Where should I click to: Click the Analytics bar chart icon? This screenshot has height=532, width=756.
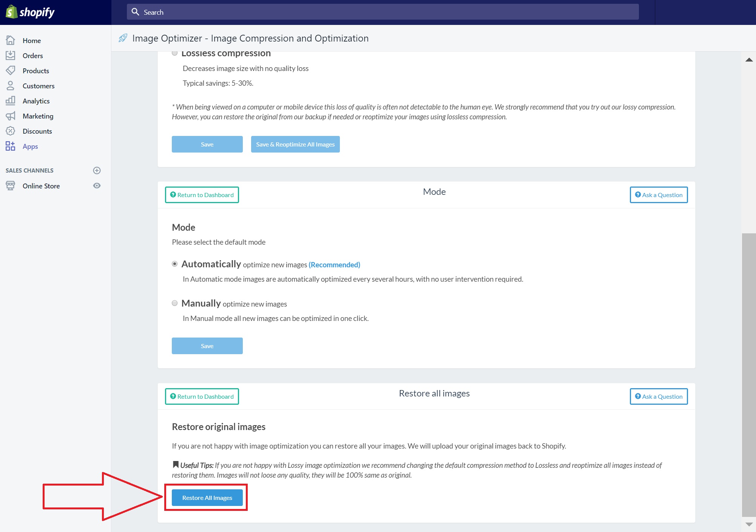[11, 100]
